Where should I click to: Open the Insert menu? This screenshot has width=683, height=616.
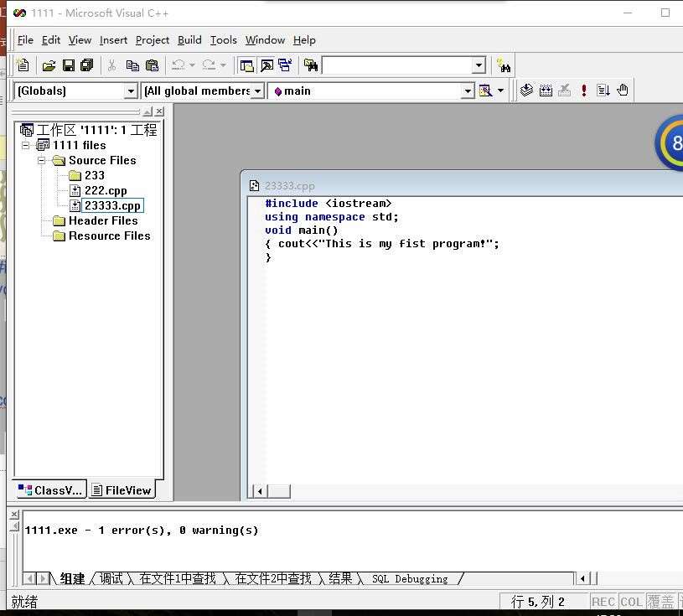(x=113, y=40)
